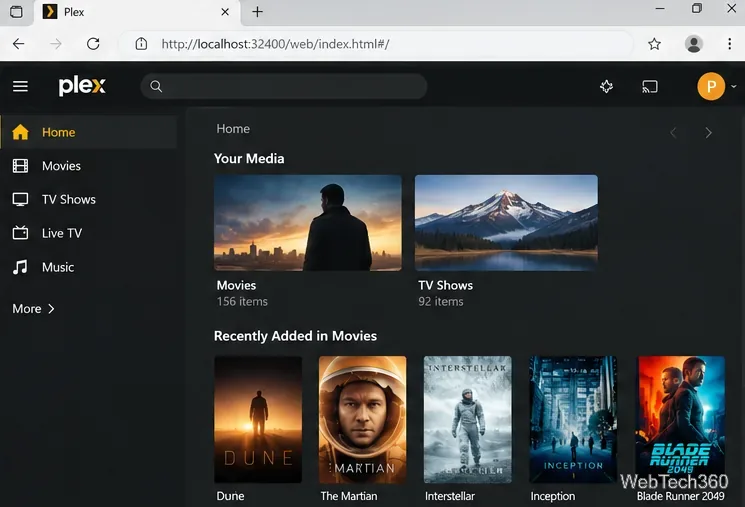Click the tab search icon in the title bar
Viewport: 745px width, 507px height.
pos(16,12)
